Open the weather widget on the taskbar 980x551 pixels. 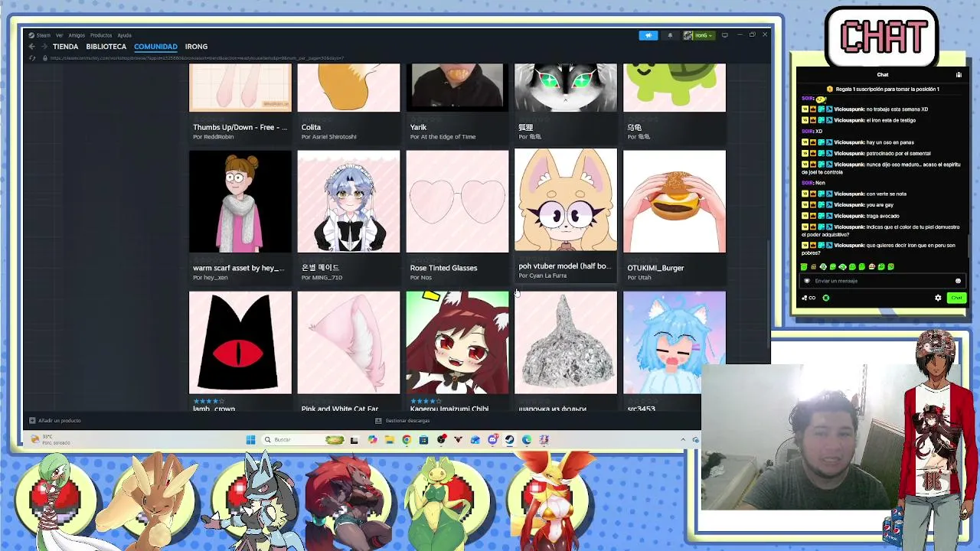[52, 439]
